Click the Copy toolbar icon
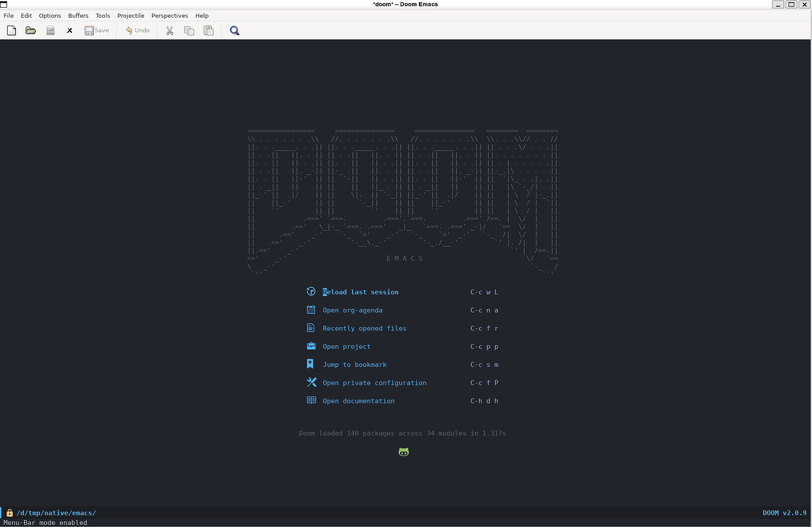The image size is (812, 527). (x=189, y=31)
